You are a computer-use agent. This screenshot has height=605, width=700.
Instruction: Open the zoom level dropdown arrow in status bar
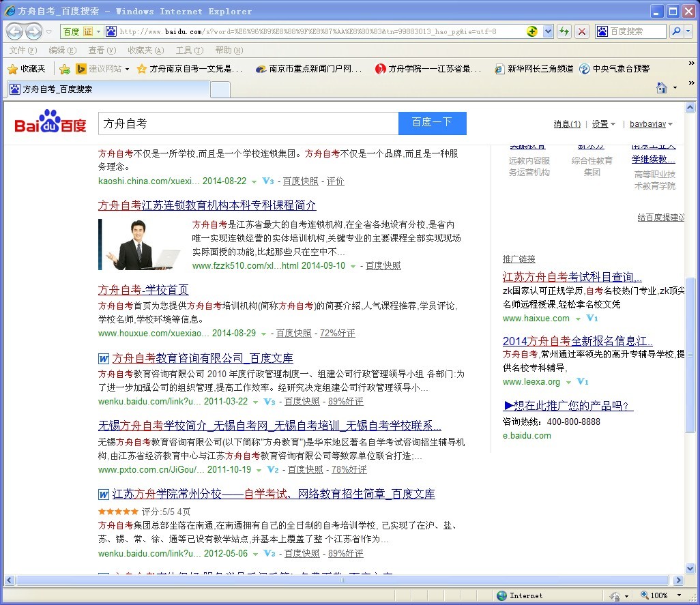point(679,595)
